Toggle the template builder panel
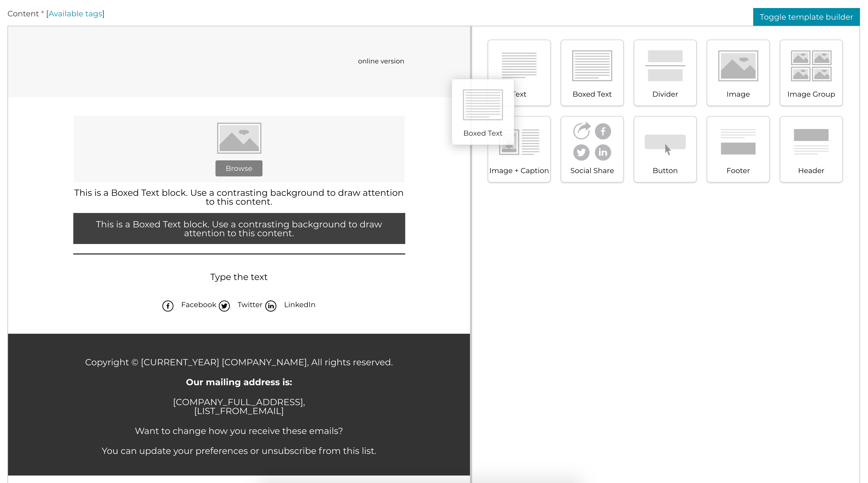Screen dimensions: 868x483 point(806,17)
